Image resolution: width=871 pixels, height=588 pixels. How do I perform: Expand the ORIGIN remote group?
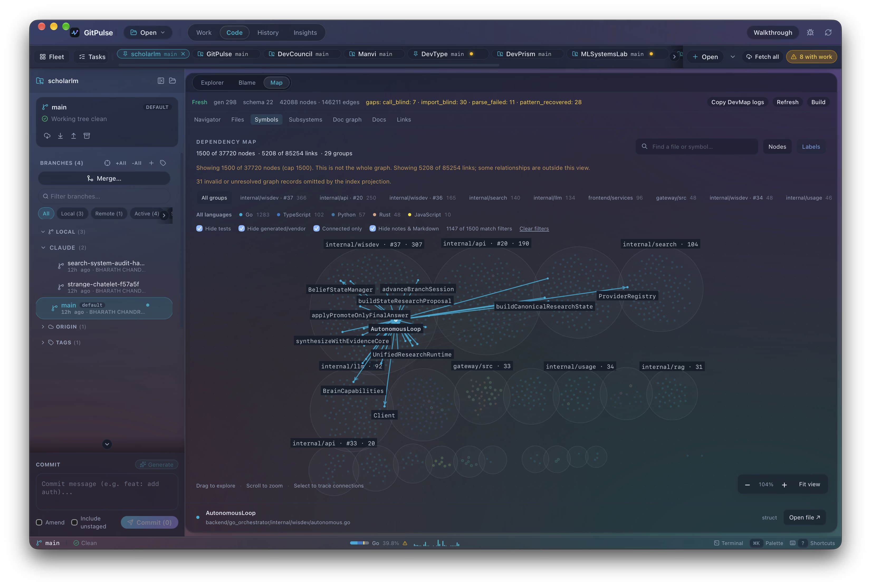(43, 327)
